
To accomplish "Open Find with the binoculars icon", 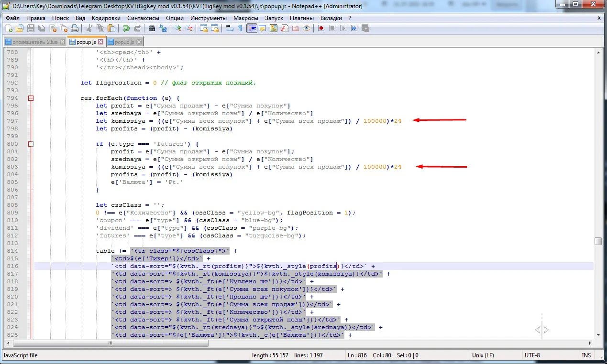I will (152, 28).
